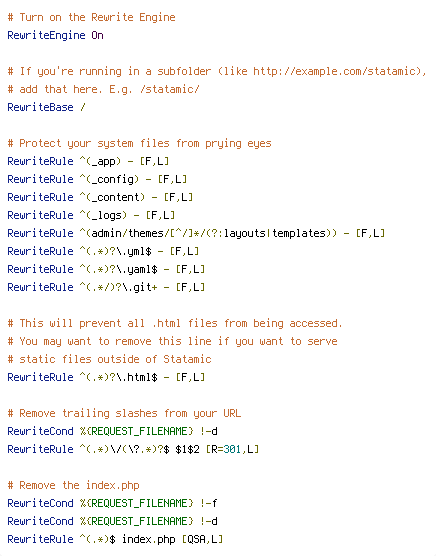
Task: Click the _content RewriteRule line
Action: (100, 197)
